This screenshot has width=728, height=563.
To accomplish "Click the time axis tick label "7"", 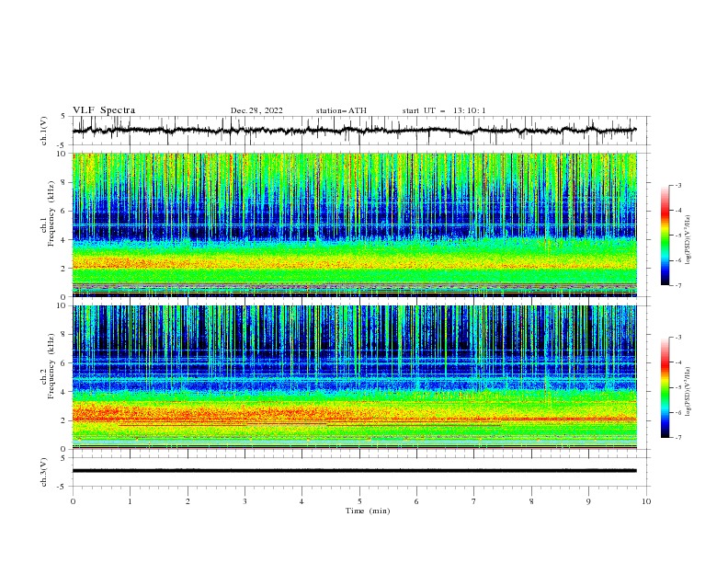I will point(474,501).
